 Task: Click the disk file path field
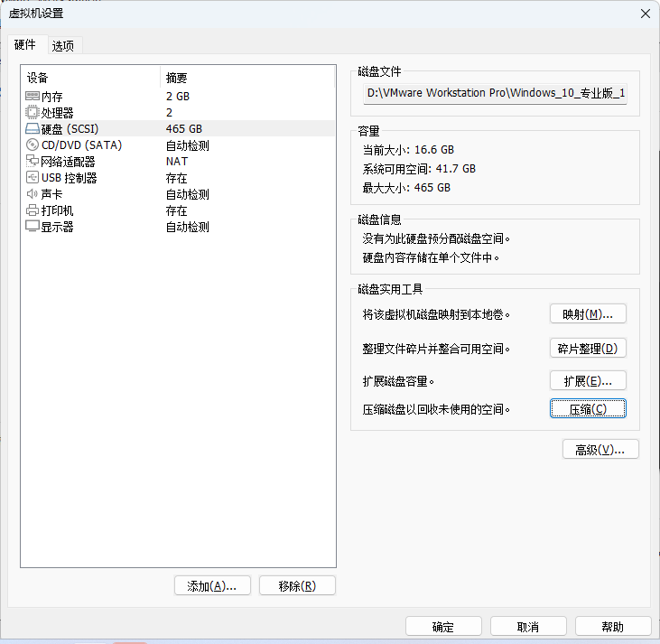click(496, 94)
